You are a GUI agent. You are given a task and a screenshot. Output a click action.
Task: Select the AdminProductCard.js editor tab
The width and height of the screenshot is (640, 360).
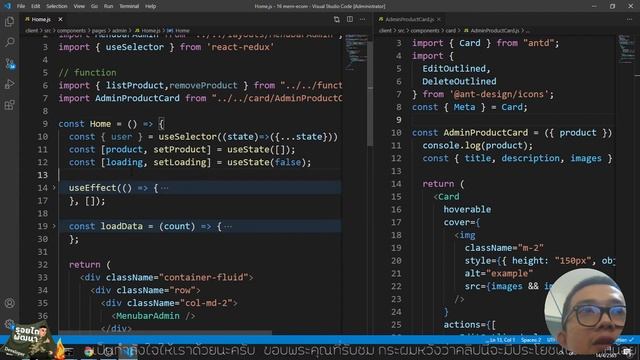409,19
